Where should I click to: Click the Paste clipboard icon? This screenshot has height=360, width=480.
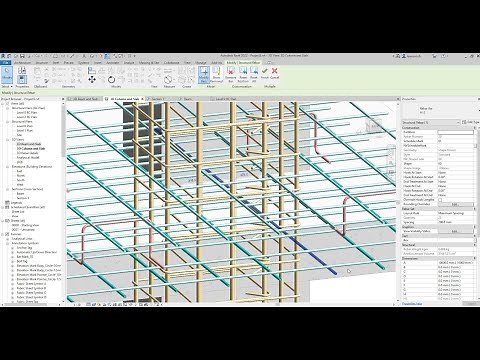tap(37, 71)
